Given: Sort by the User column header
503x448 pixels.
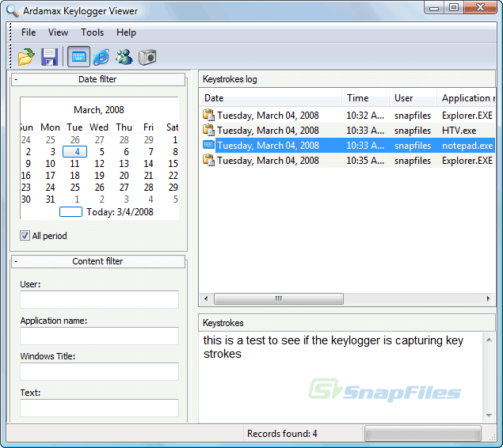Looking at the screenshot, I should tap(413, 98).
